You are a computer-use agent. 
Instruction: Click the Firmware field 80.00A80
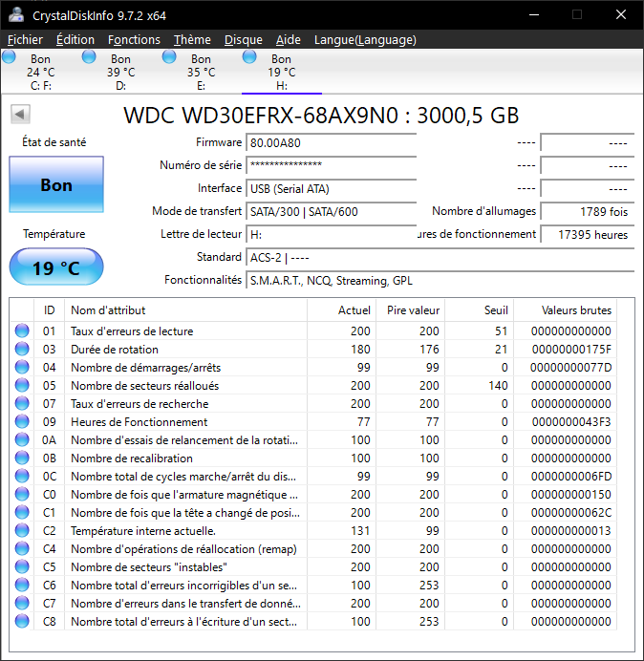(331, 143)
